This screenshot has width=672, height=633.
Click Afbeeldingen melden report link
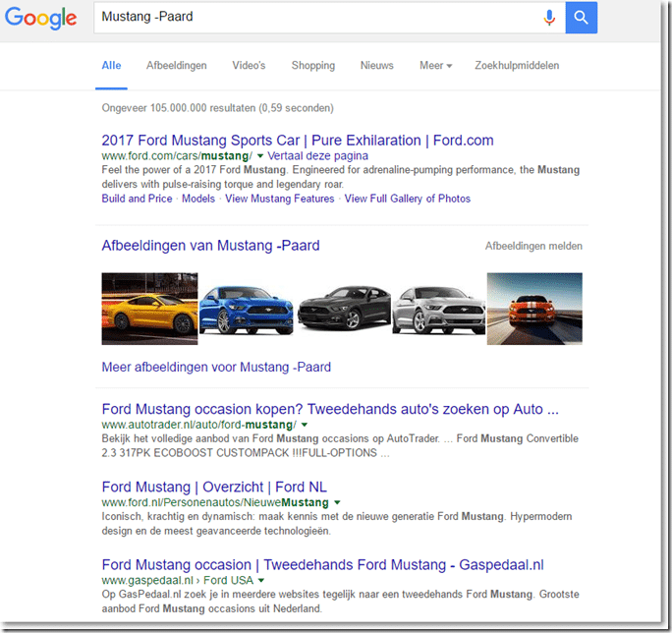pyautogui.click(x=533, y=246)
